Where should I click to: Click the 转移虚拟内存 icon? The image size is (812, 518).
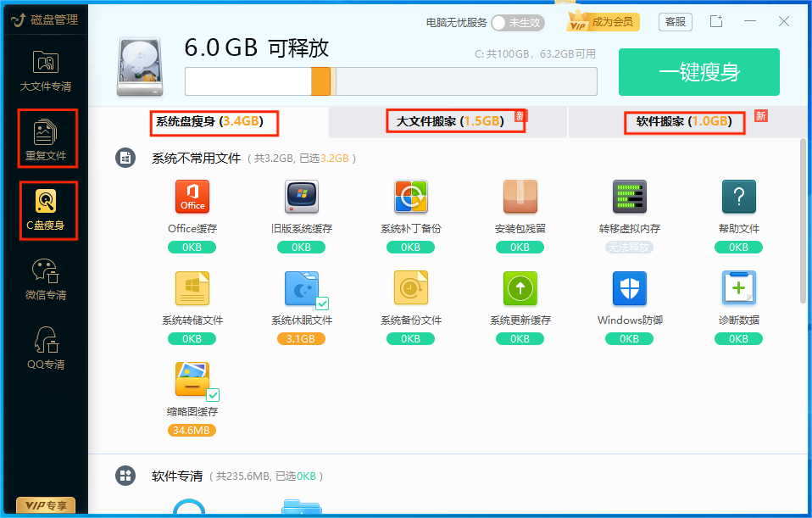point(629,197)
